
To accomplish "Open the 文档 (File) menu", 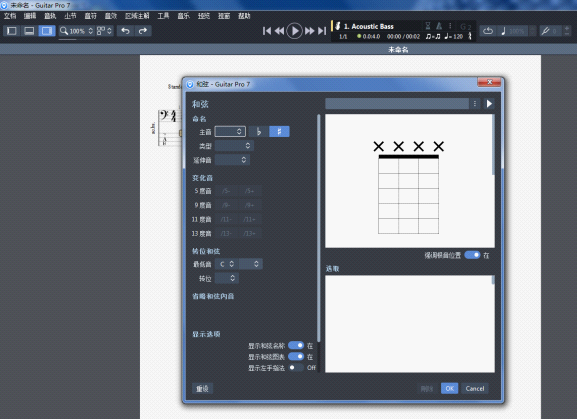I will [10, 16].
